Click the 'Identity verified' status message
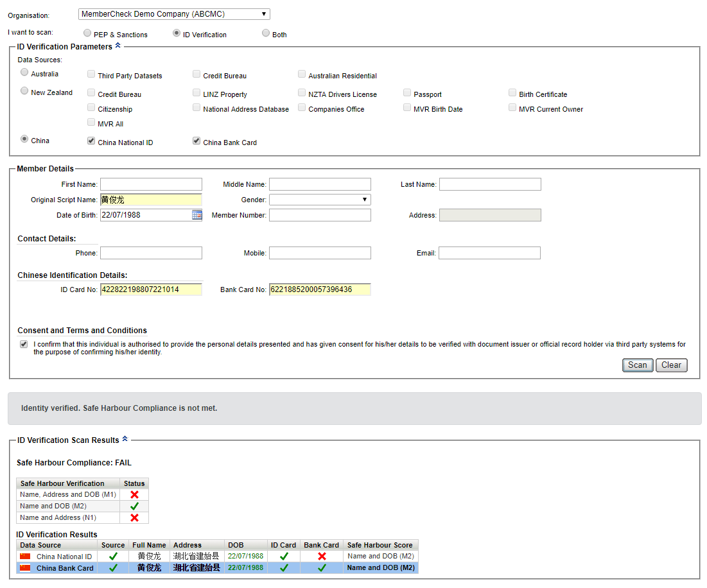707x588 pixels. (119, 408)
